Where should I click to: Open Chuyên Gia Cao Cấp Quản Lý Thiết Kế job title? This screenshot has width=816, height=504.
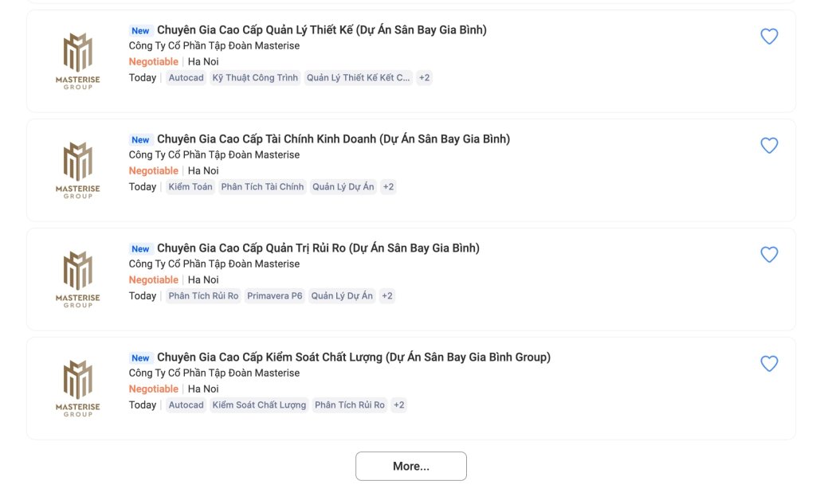322,30
